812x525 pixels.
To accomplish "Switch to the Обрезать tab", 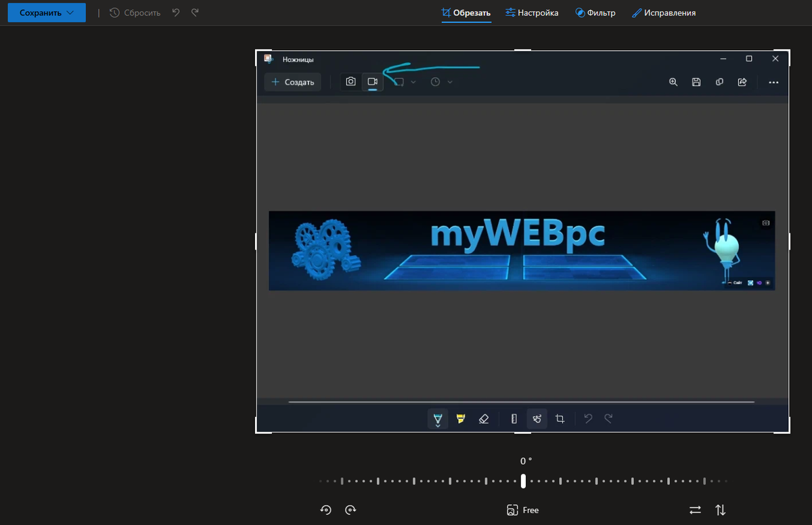I will (x=466, y=13).
